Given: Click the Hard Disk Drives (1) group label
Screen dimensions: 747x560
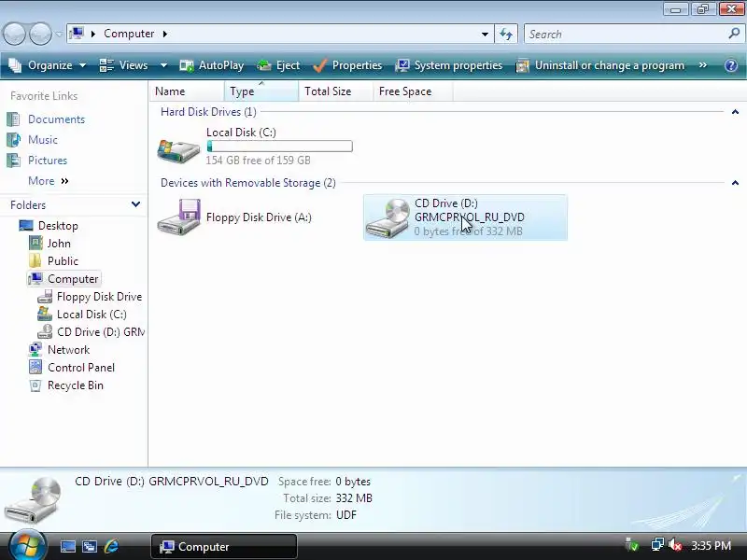Looking at the screenshot, I should pyautogui.click(x=208, y=112).
